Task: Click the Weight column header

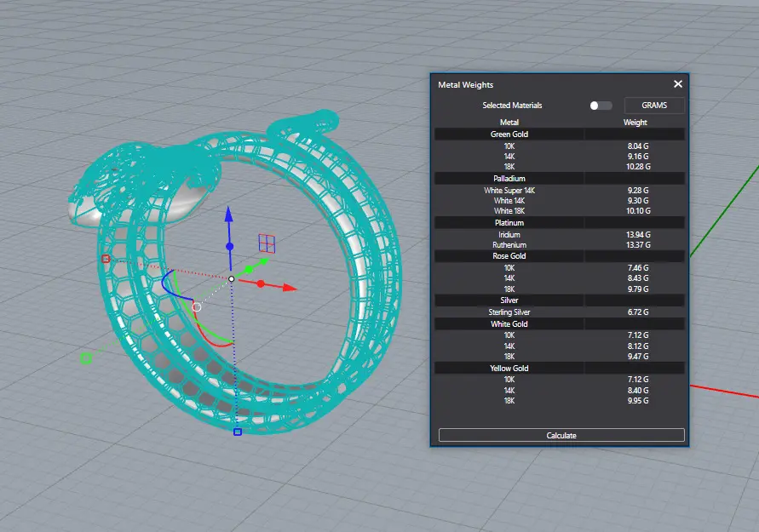Action: 635,123
